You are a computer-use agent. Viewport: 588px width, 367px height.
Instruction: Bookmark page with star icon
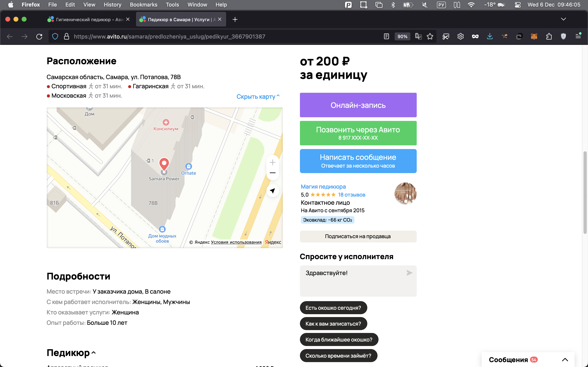(430, 36)
